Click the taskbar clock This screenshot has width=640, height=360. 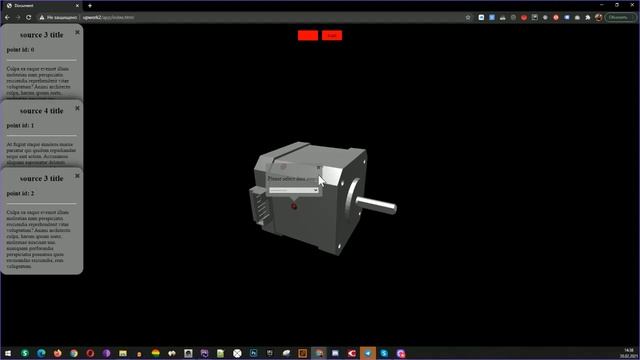tap(629, 353)
